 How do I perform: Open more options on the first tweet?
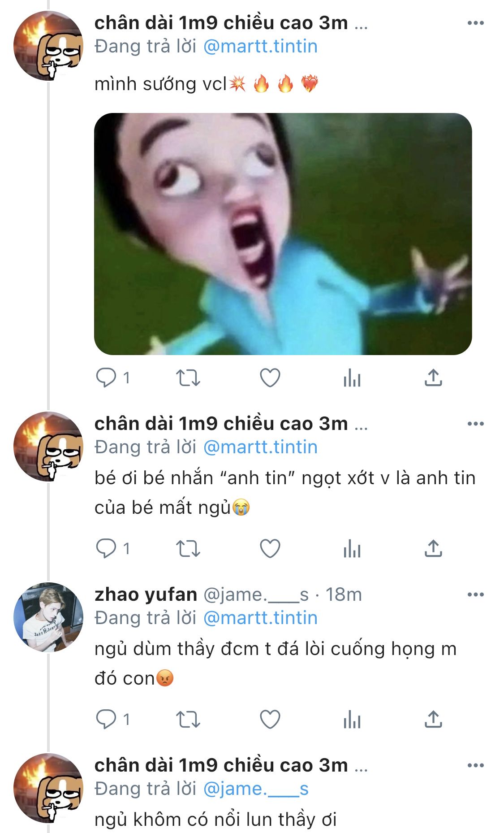475,23
